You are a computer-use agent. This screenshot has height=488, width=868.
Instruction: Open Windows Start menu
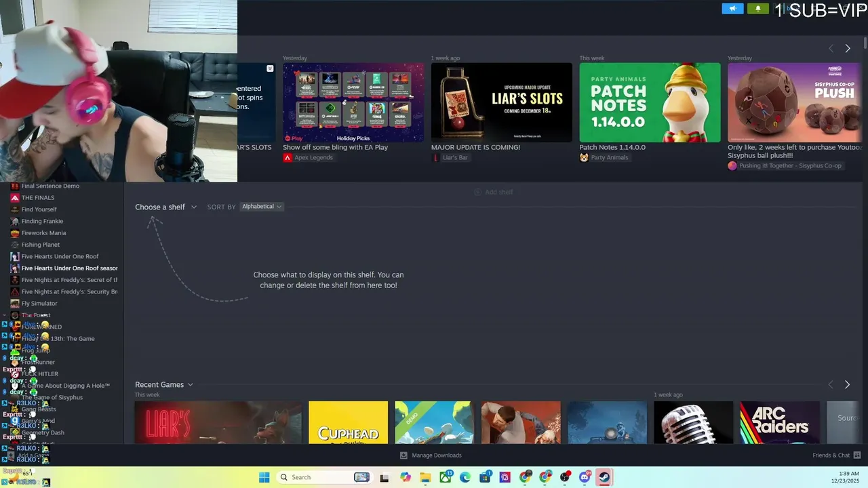(264, 477)
